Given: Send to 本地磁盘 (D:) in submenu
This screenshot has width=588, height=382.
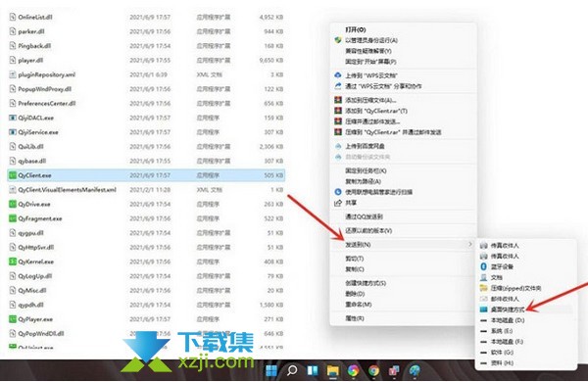Looking at the screenshot, I should (x=508, y=320).
